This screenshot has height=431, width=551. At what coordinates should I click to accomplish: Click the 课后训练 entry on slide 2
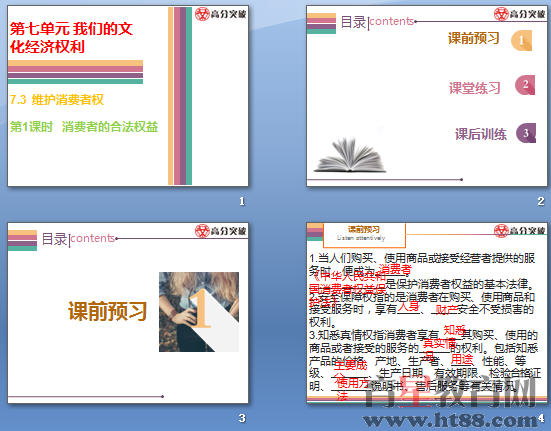tap(481, 134)
